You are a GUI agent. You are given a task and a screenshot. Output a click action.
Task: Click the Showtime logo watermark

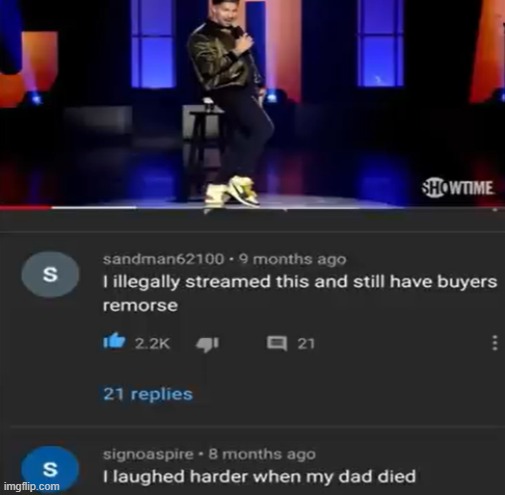458,188
